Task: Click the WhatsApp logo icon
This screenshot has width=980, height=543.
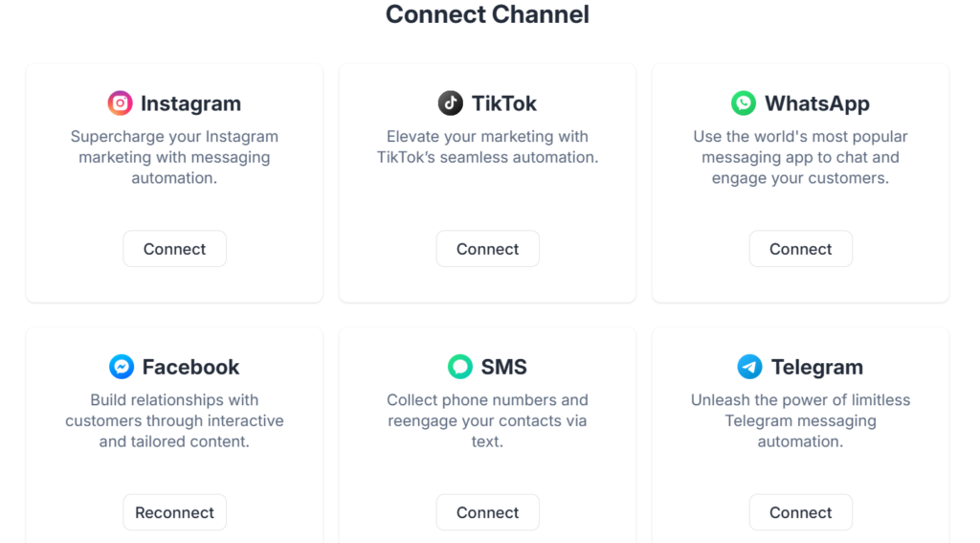Action: coord(744,103)
